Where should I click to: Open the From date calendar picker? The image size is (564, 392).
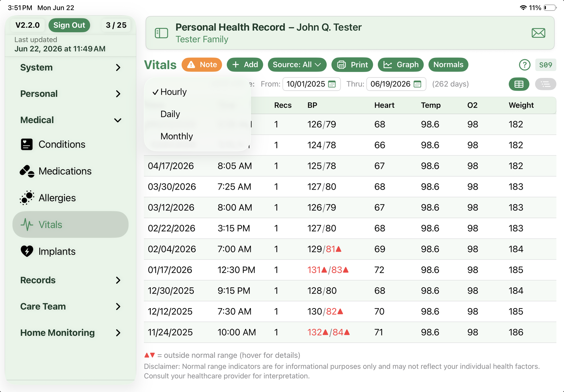tap(332, 84)
